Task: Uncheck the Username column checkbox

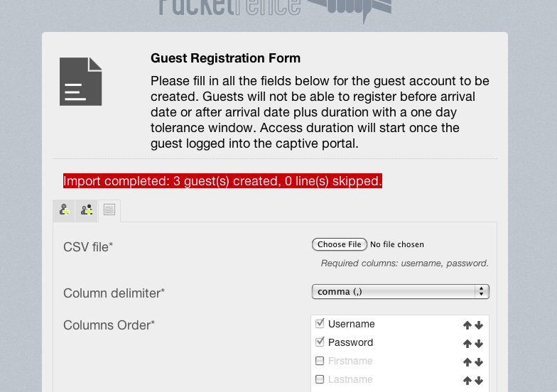Action: click(320, 324)
